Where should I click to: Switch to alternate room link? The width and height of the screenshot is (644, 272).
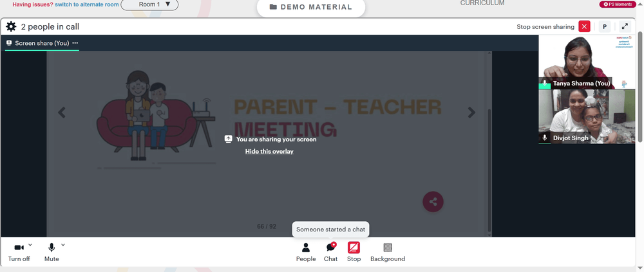(x=87, y=5)
